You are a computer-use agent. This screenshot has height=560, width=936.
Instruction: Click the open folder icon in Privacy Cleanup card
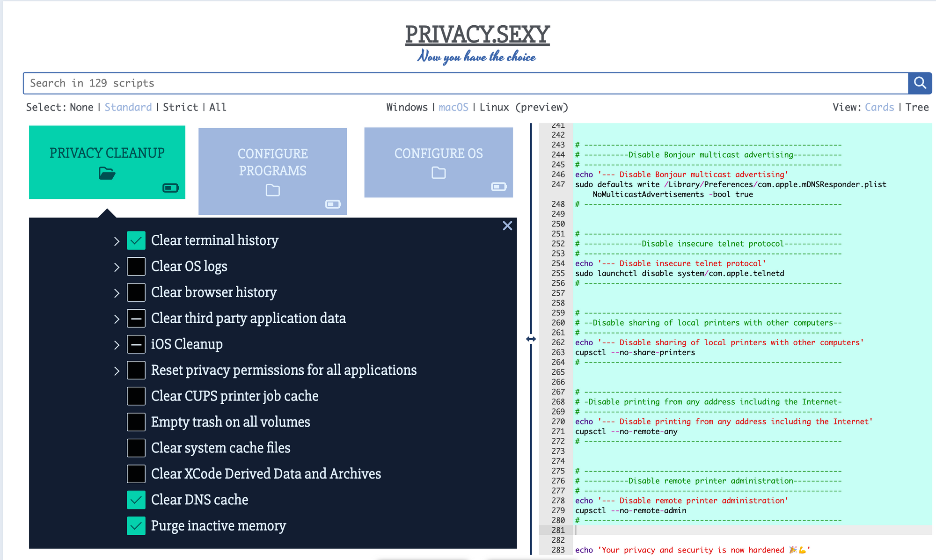[107, 174]
